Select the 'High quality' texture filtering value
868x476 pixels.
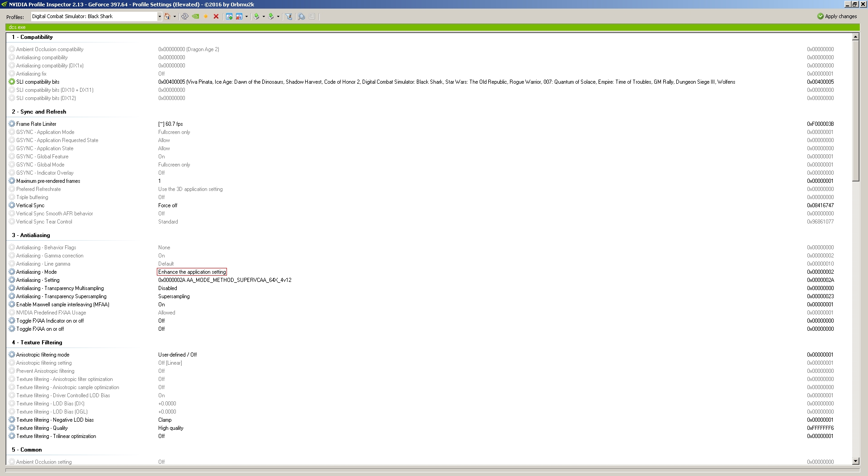tap(171, 428)
